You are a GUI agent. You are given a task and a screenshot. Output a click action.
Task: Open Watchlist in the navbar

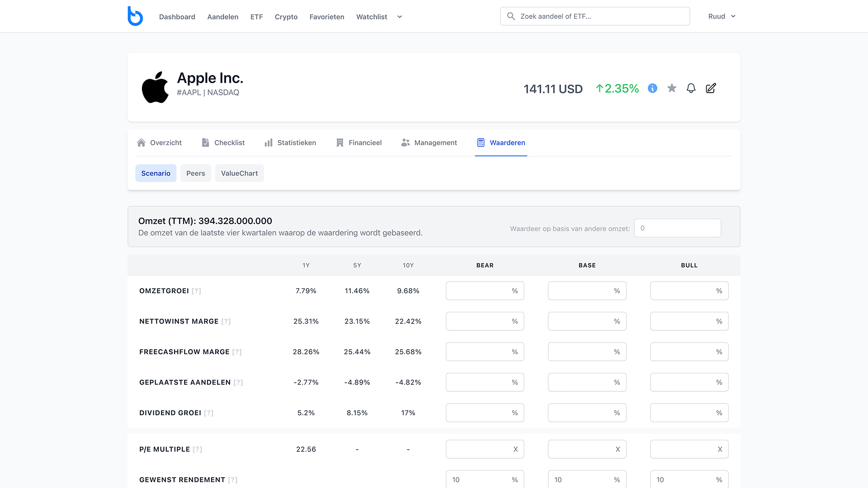(x=372, y=17)
